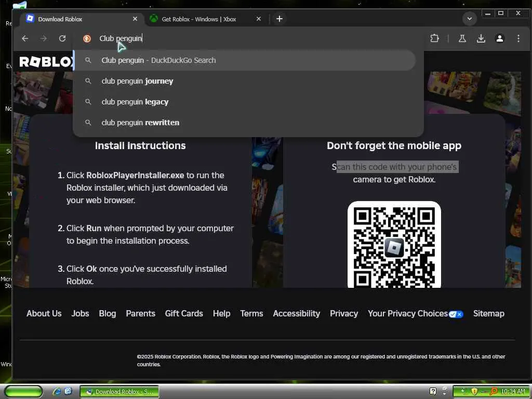Viewport: 532px width, 399px height.
Task: Expand the tab search dropdown arrow
Action: 470,19
